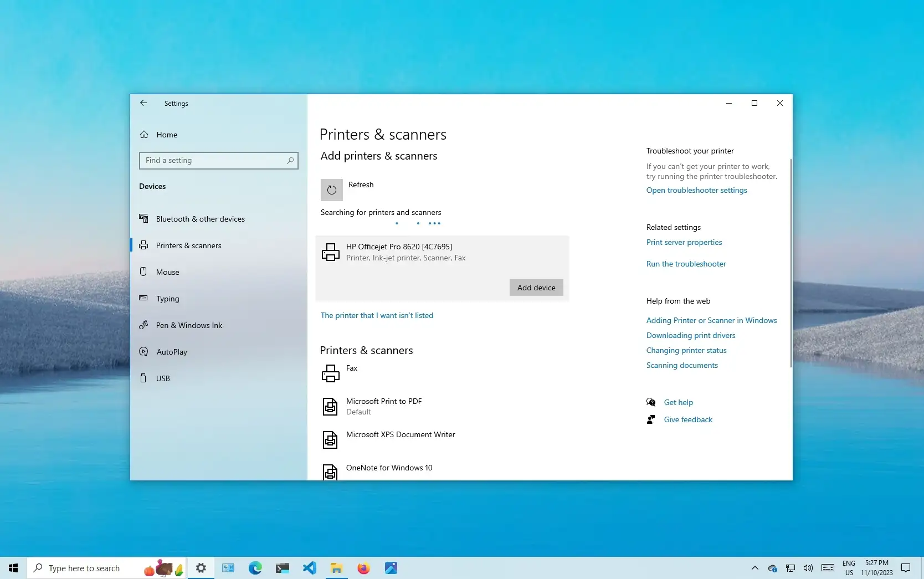Open Firefox from the taskbar
This screenshot has height=579, width=924.
pos(364,568)
